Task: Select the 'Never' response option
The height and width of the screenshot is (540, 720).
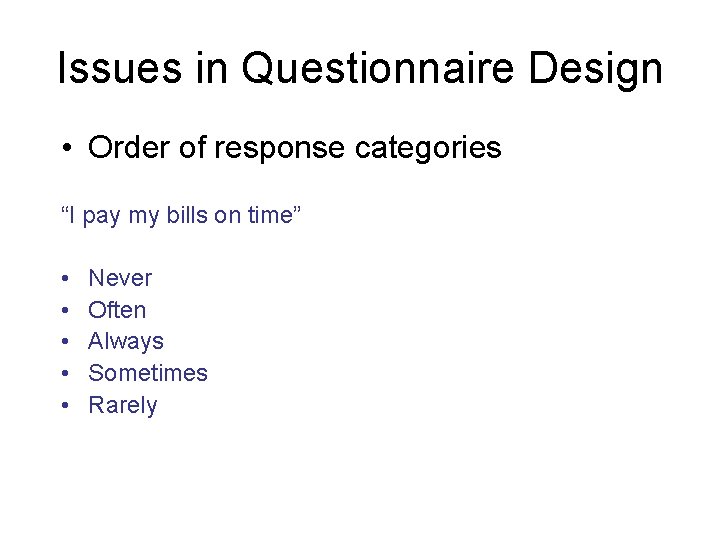Action: point(120,278)
